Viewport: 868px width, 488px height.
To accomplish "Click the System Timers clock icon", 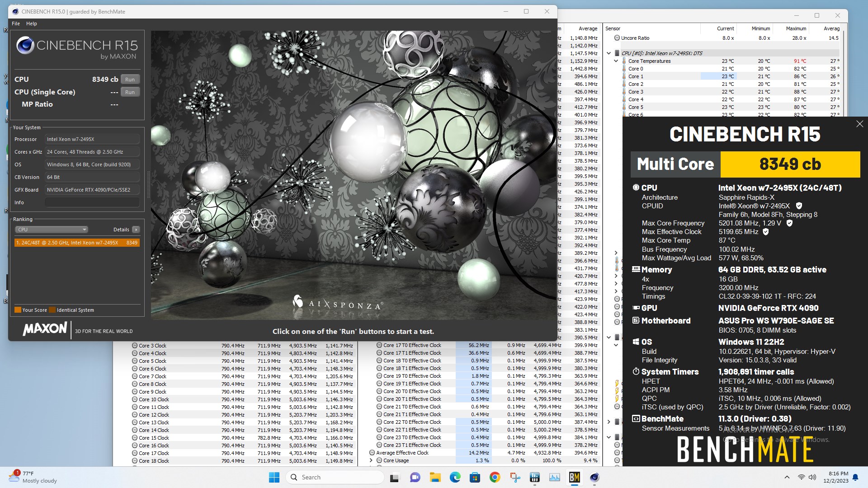I will [x=636, y=371].
